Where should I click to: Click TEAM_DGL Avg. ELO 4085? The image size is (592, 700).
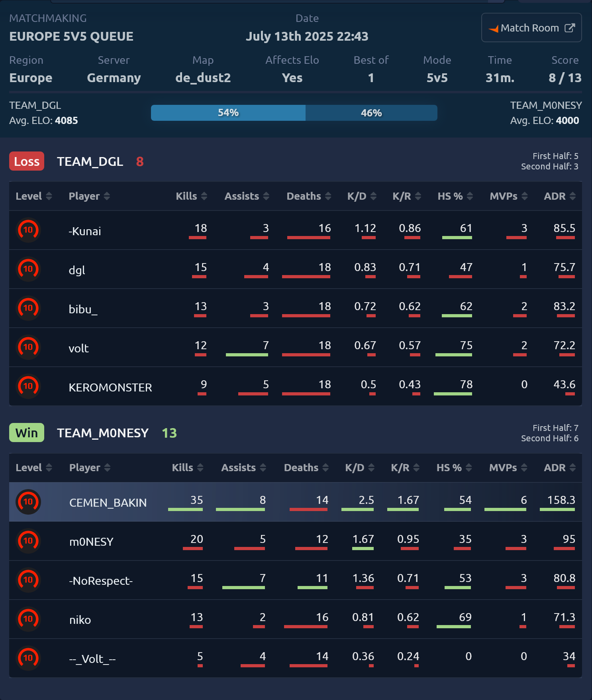(43, 120)
